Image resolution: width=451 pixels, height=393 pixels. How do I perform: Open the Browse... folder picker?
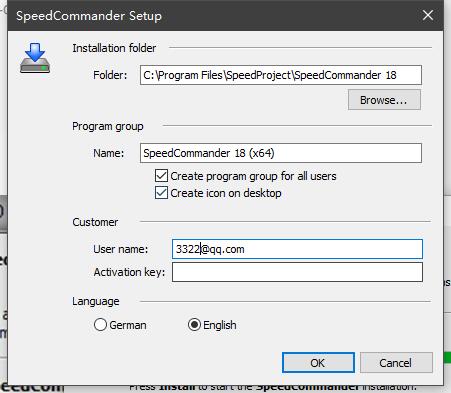[x=384, y=100]
